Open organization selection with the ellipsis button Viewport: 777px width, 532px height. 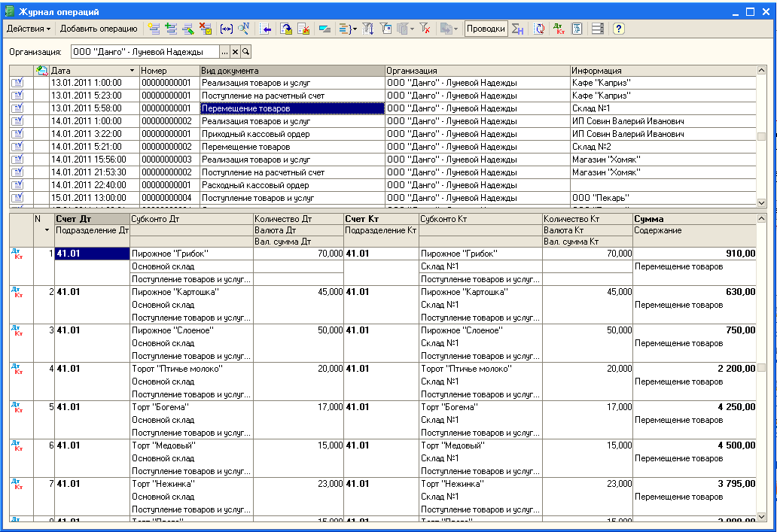pyautogui.click(x=224, y=52)
